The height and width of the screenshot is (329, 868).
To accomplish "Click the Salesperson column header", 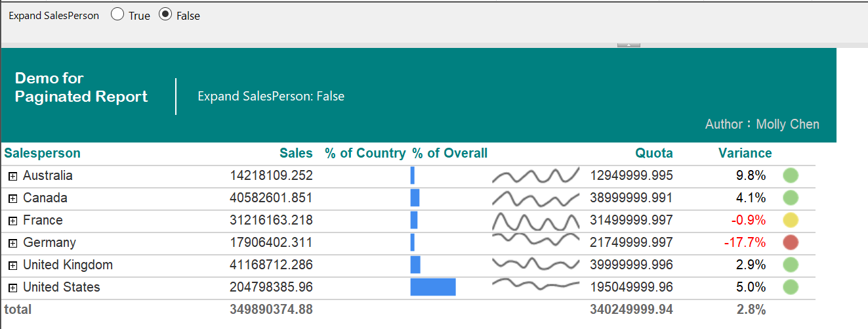I will tap(43, 153).
